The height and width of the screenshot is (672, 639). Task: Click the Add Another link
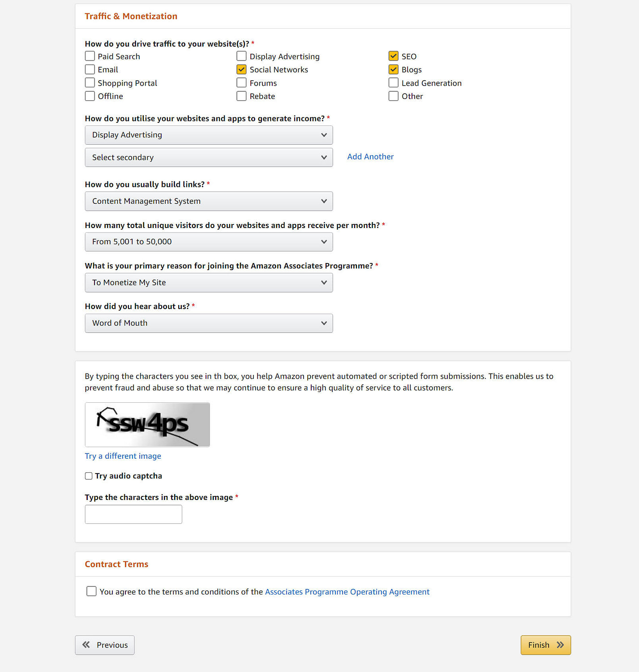[370, 156]
